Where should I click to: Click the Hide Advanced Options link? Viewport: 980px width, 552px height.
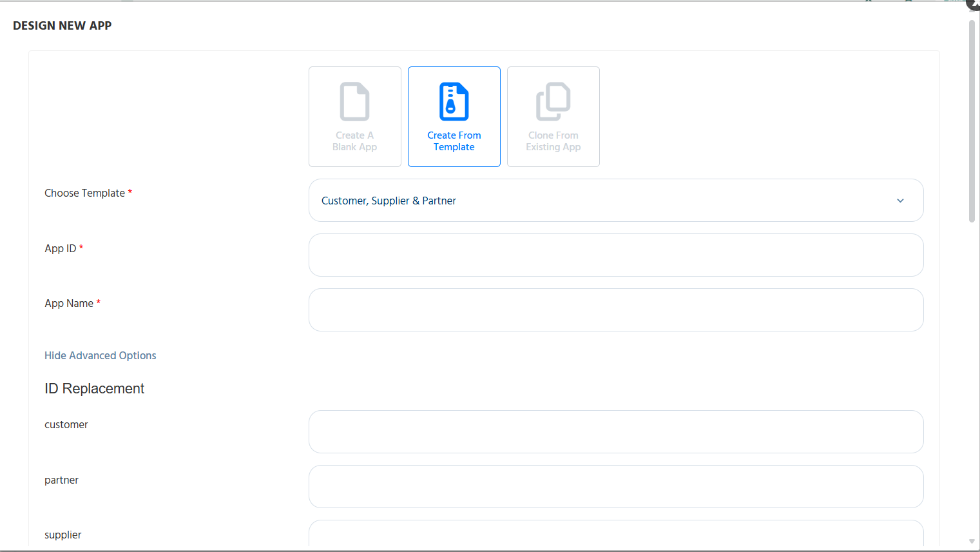[x=101, y=355]
